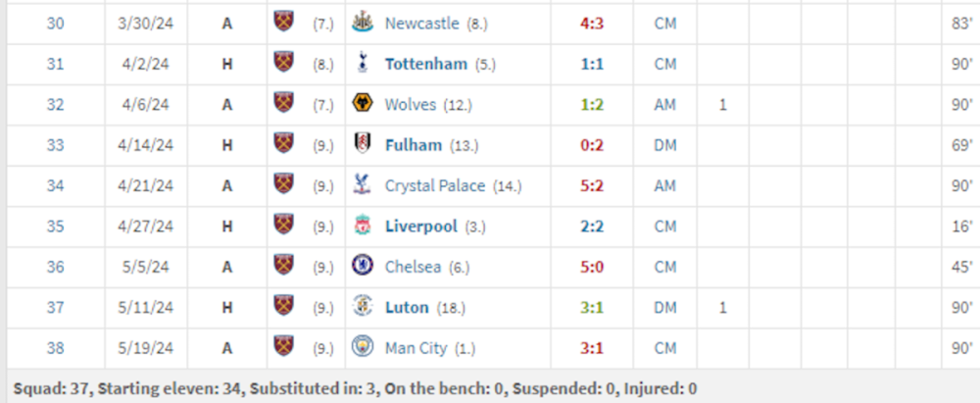Select matchday 38 number link
980x403 pixels.
(55, 347)
